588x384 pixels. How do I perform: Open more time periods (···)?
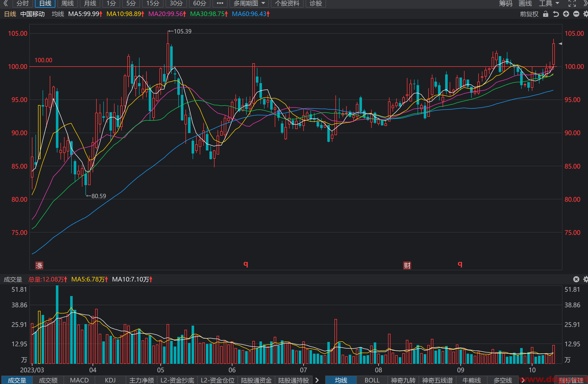220,3
